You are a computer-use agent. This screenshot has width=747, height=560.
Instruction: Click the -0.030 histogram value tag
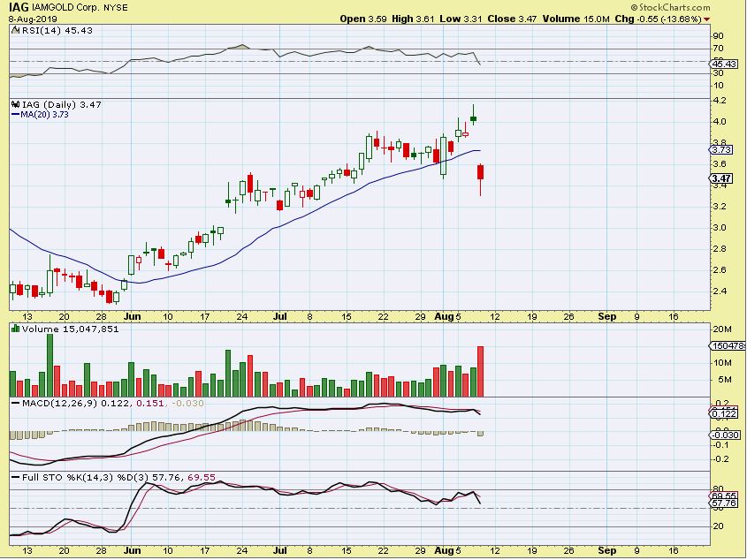click(726, 435)
